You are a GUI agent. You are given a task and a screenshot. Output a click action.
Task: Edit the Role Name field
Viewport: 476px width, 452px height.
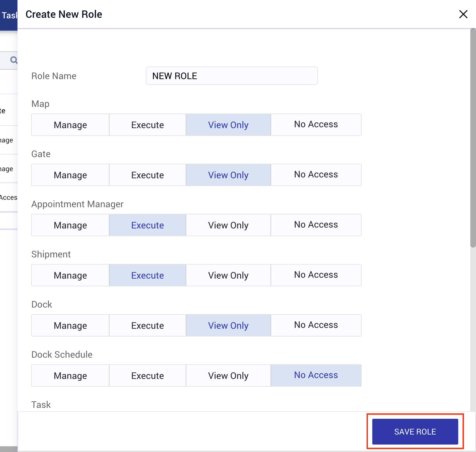pyautogui.click(x=231, y=76)
